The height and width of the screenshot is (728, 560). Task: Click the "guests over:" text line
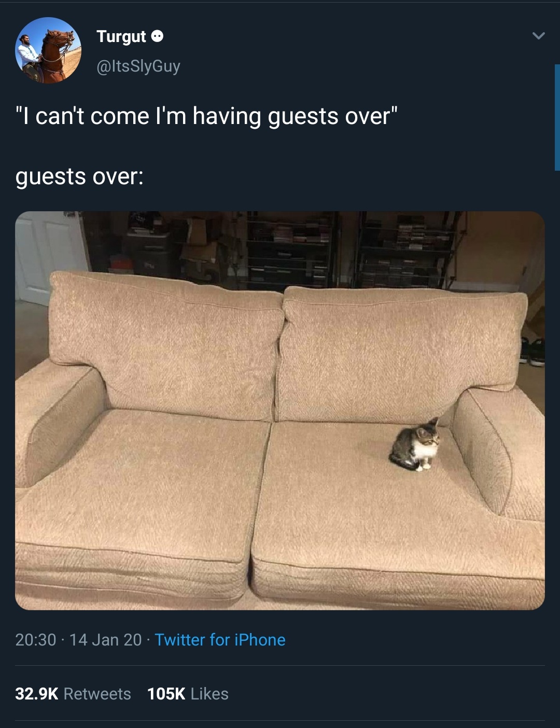pos(79,177)
